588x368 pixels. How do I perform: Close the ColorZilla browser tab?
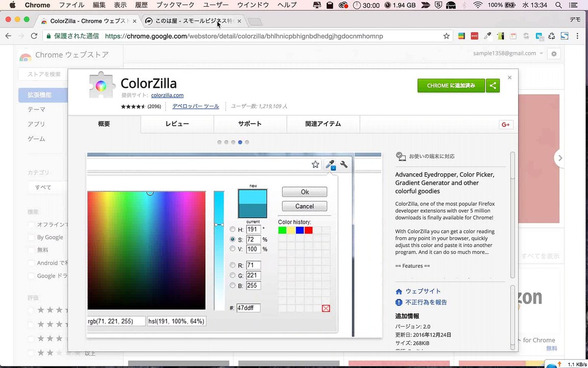[x=135, y=21]
